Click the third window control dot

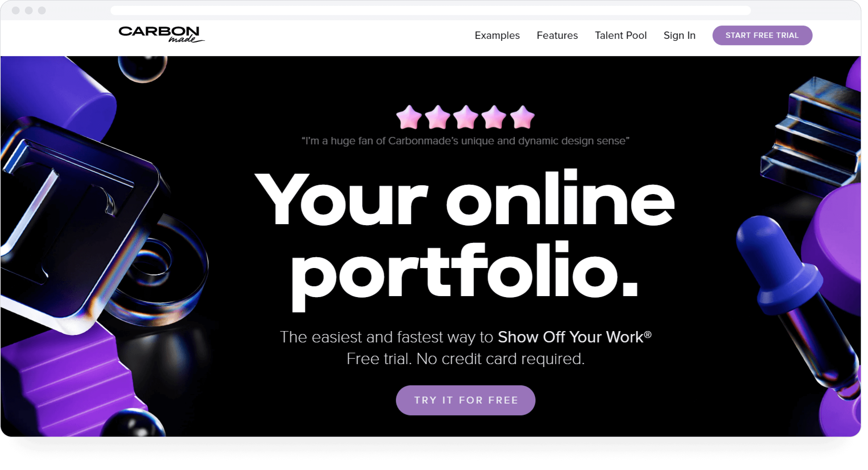(x=42, y=10)
